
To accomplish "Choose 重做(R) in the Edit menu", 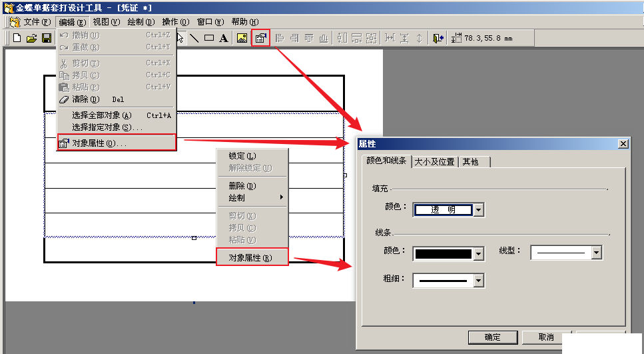I will (x=117, y=47).
